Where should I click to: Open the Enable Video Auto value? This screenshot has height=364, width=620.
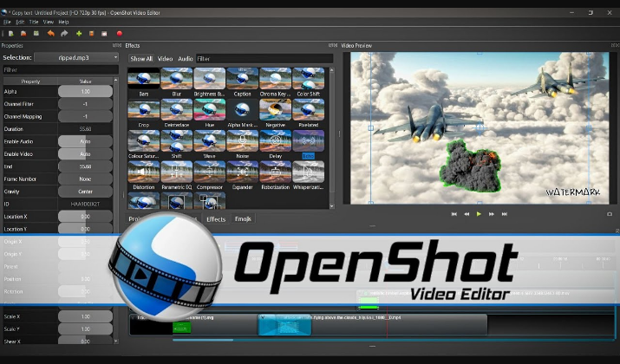[x=85, y=154]
